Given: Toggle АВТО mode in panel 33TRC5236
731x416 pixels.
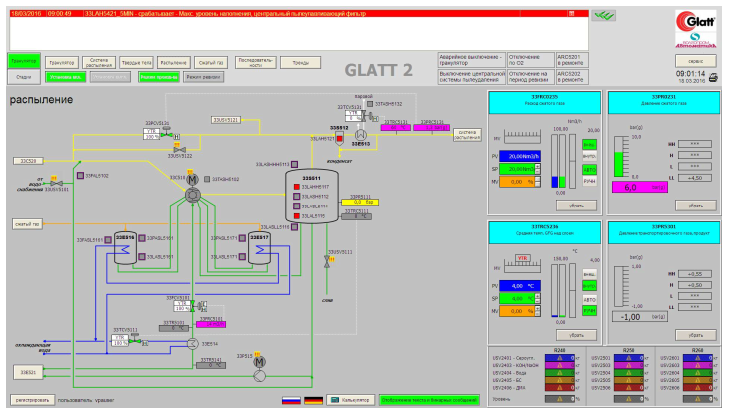Looking at the screenshot, I should pyautogui.click(x=589, y=299).
